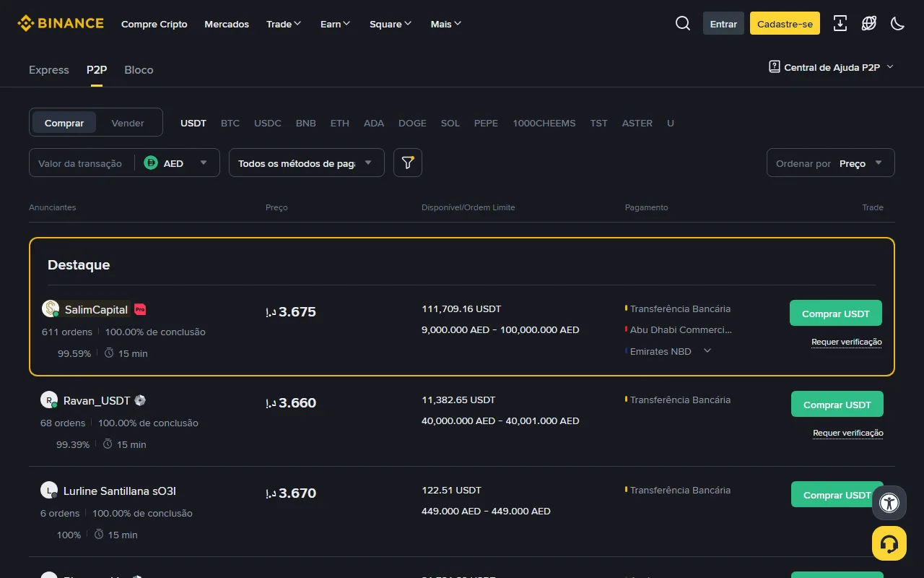Open the Ordenar por Preço dropdown
This screenshot has width=924, height=578.
(830, 163)
